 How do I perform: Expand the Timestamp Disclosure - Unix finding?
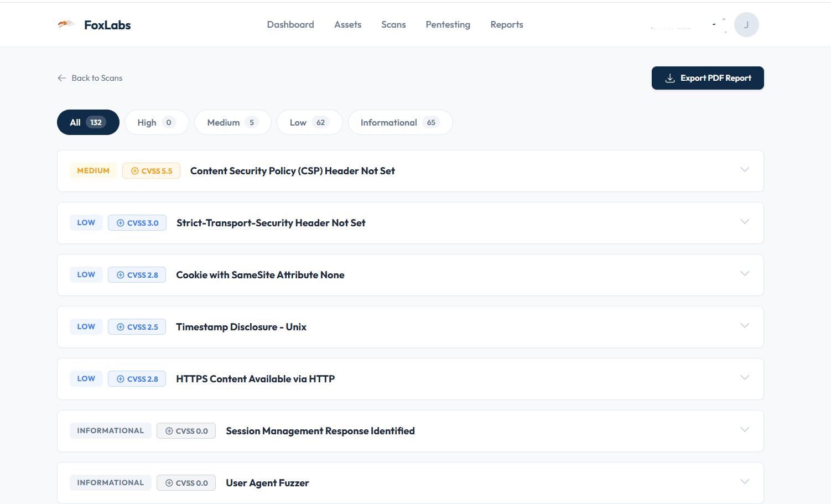pyautogui.click(x=745, y=326)
